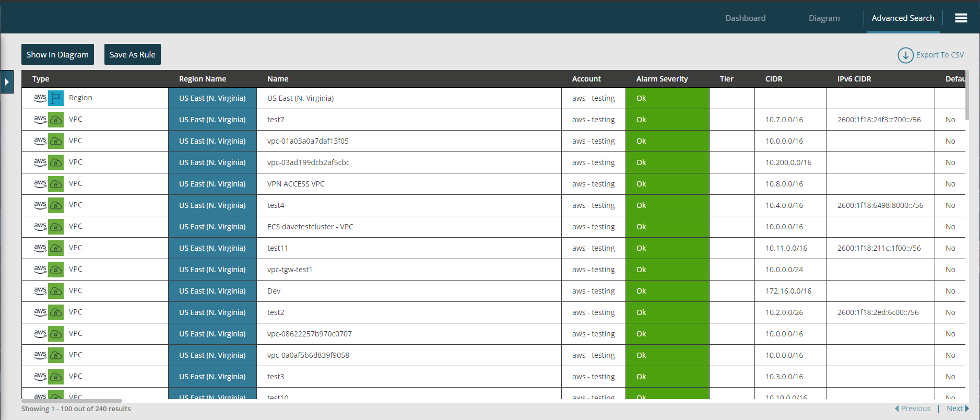
Task: Click the green Ok severity cell for test4
Action: point(667,205)
